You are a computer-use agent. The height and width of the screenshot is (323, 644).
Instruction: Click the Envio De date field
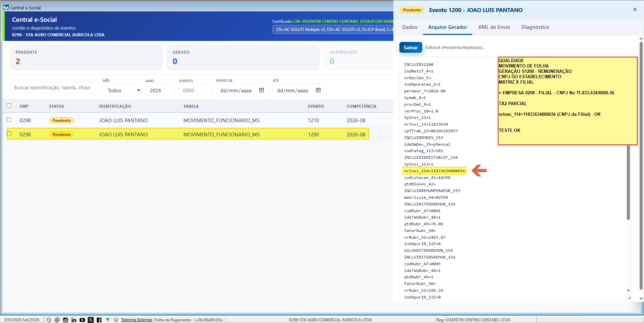click(242, 90)
